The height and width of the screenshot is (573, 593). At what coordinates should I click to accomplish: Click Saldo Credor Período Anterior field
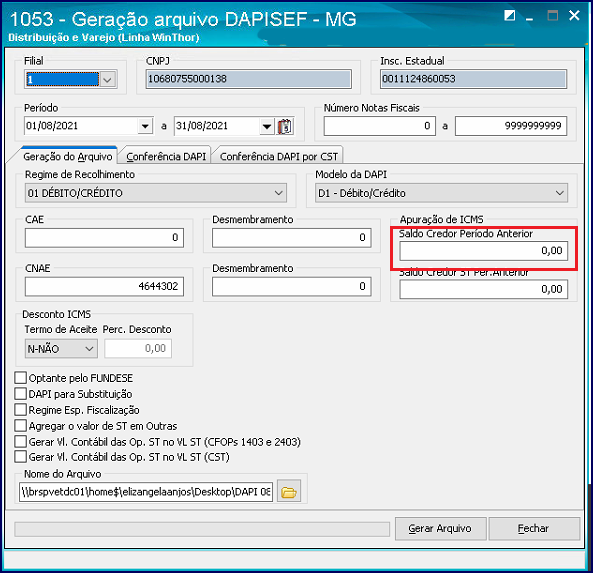pyautogui.click(x=484, y=251)
